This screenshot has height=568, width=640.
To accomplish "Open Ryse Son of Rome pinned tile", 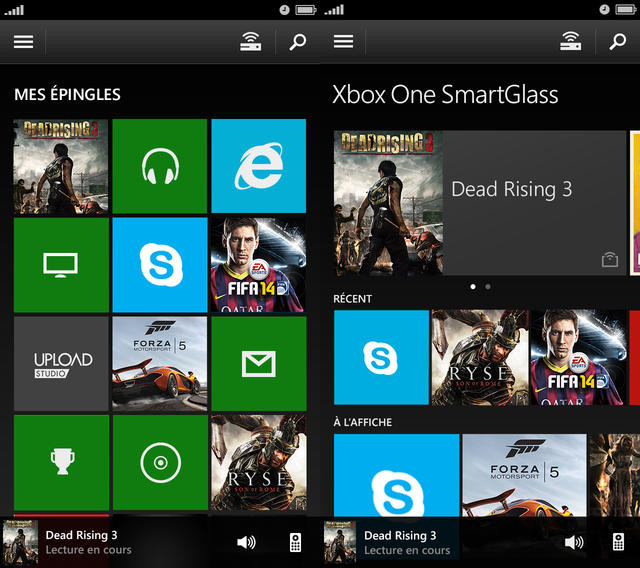I will click(x=259, y=463).
